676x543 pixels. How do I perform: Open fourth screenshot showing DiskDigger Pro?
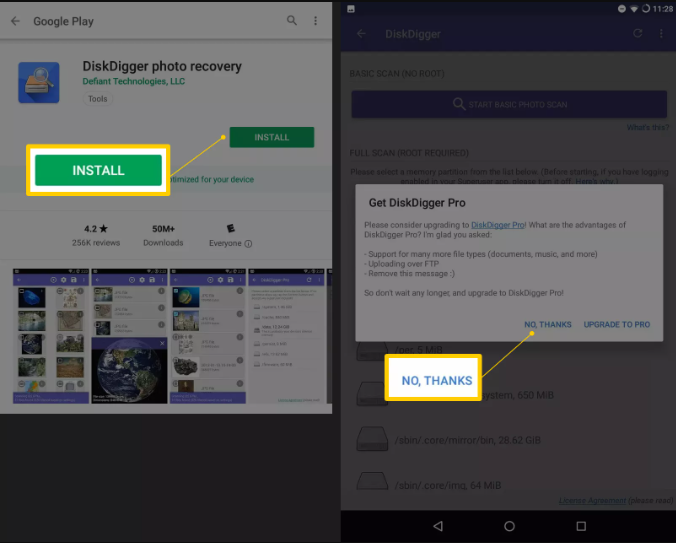[x=286, y=336]
